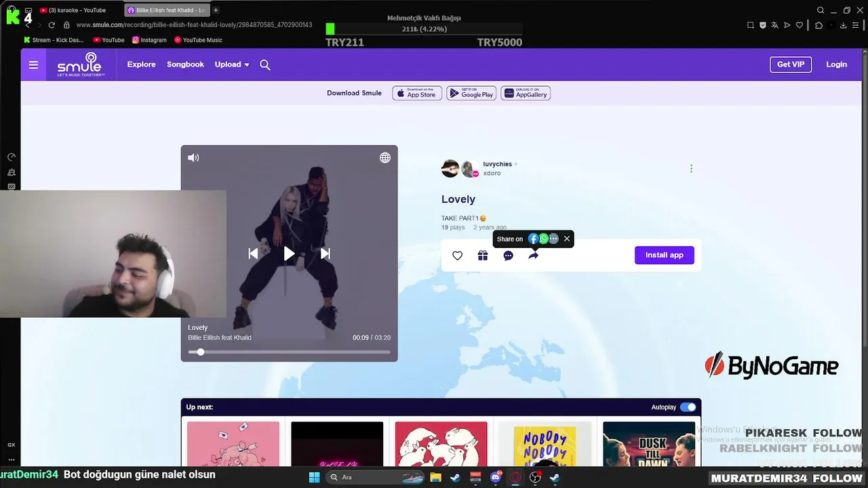Open the Dusk Till Dawn thumbnail in Up next
The width and height of the screenshot is (868, 488).
649,444
